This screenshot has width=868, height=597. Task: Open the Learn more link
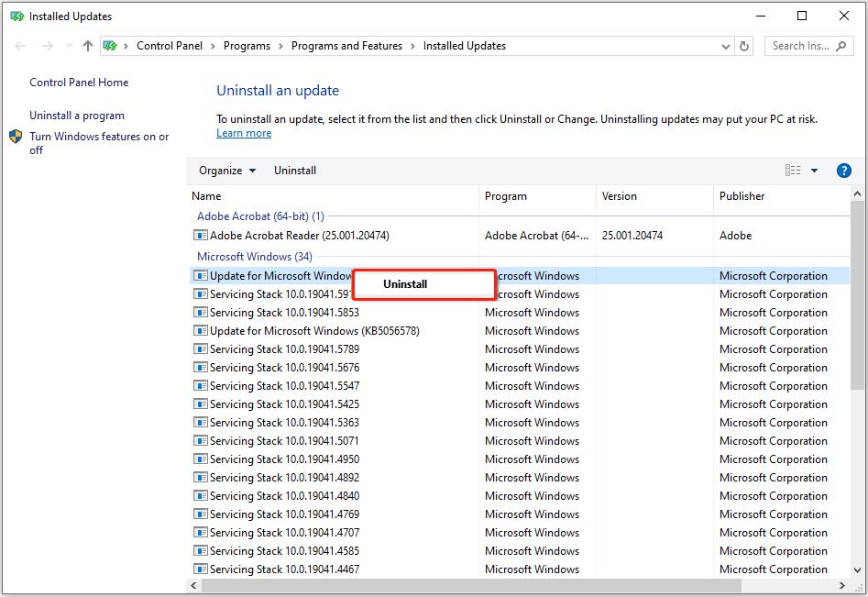[x=244, y=133]
